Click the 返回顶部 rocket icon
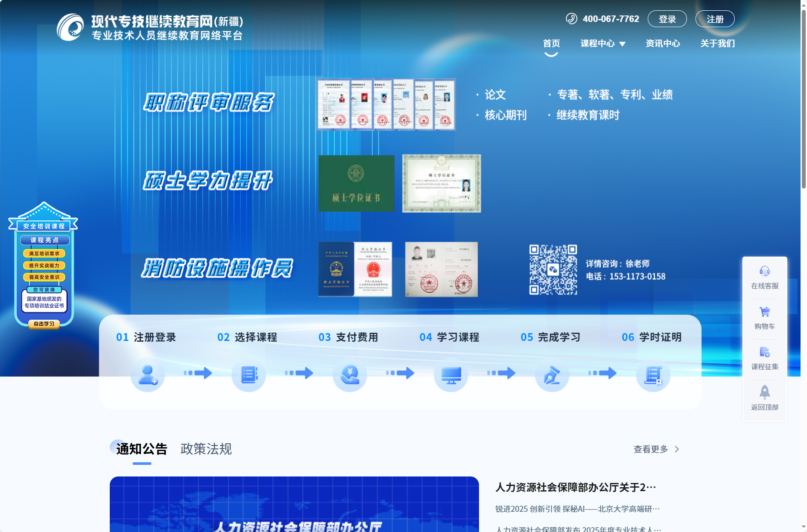The image size is (807, 532). (x=765, y=392)
